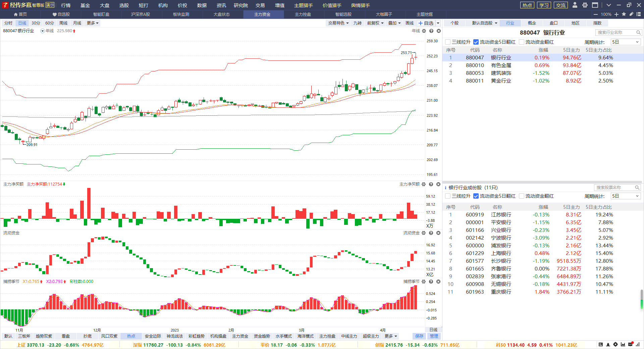This screenshot has height=349, width=644.
Task: Click search icon in 搜索行业名称 box
Action: (638, 33)
